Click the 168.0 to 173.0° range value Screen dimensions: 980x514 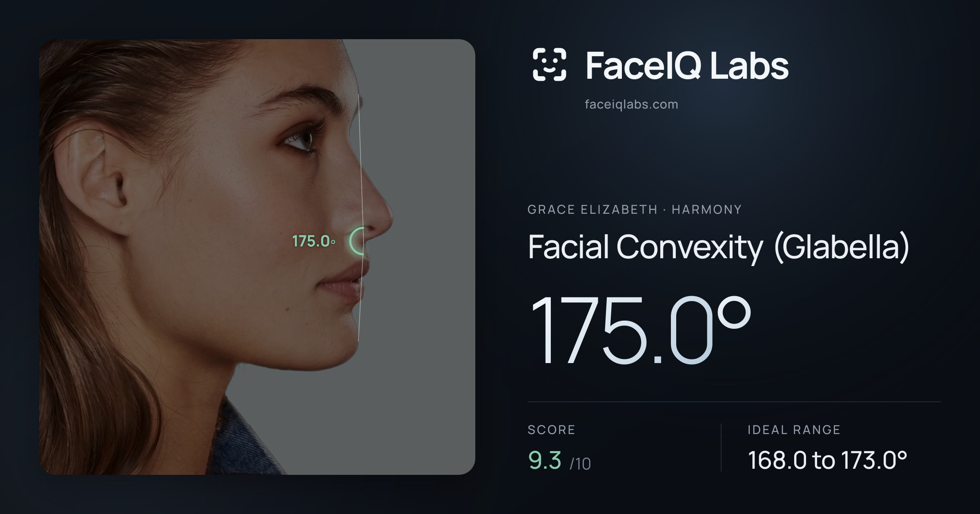[x=827, y=460]
